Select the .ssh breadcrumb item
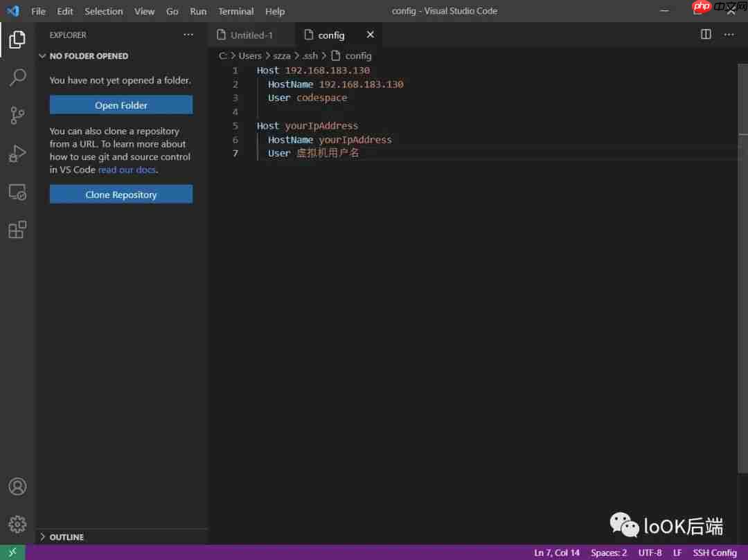This screenshot has height=560, width=748. pyautogui.click(x=309, y=55)
